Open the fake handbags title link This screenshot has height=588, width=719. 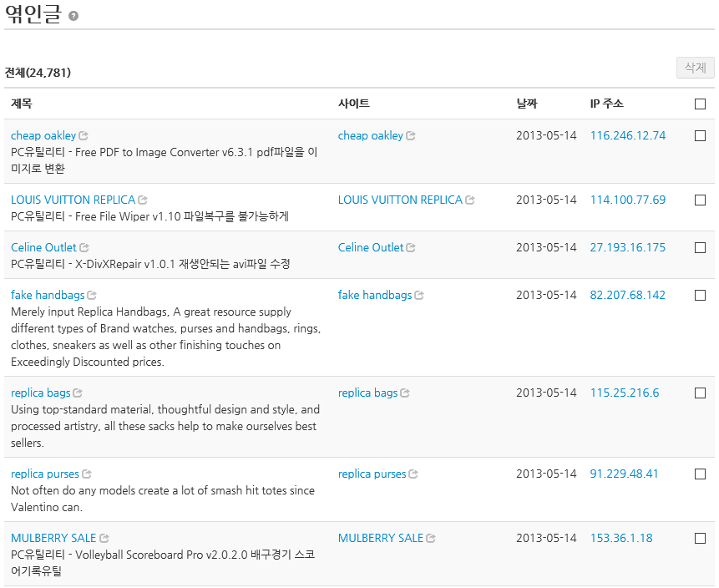pyautogui.click(x=48, y=296)
